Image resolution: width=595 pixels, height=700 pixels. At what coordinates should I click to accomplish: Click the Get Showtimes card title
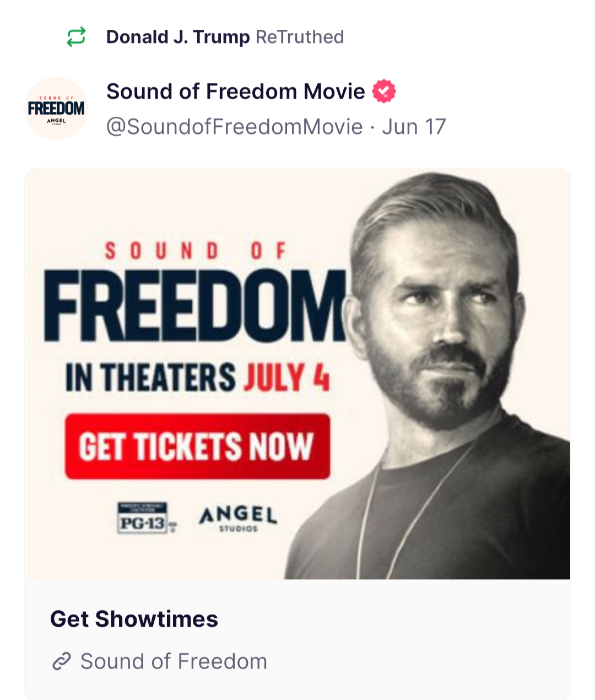[134, 619]
